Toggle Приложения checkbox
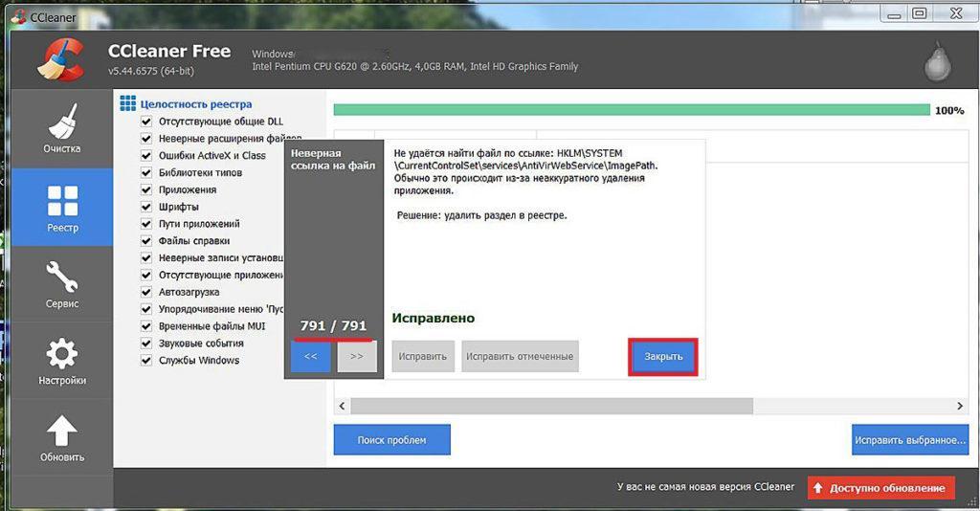Viewport: 980px width, 511px height. 146,189
